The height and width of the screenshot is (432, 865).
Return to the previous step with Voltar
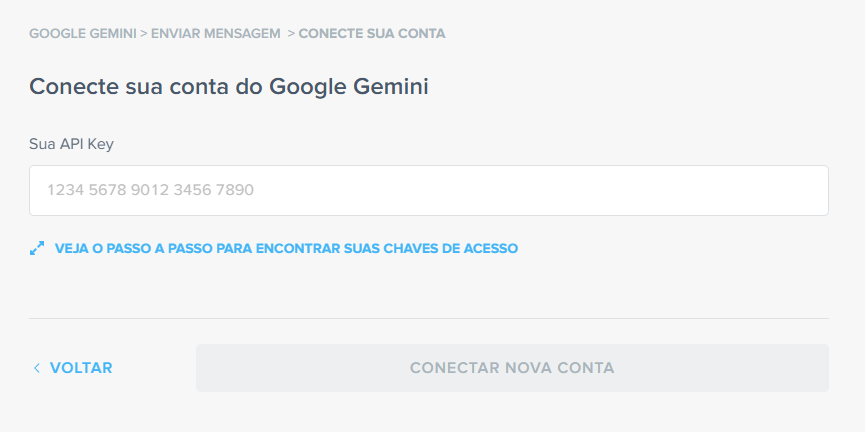(x=81, y=368)
